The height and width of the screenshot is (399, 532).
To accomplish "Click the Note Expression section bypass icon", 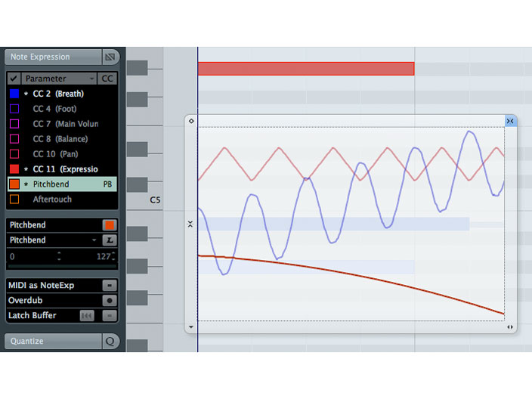I will [x=110, y=57].
